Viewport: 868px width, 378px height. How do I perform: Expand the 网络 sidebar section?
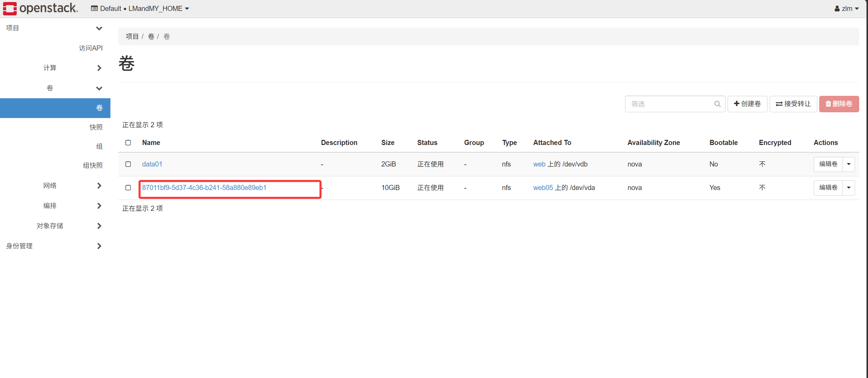click(55, 186)
